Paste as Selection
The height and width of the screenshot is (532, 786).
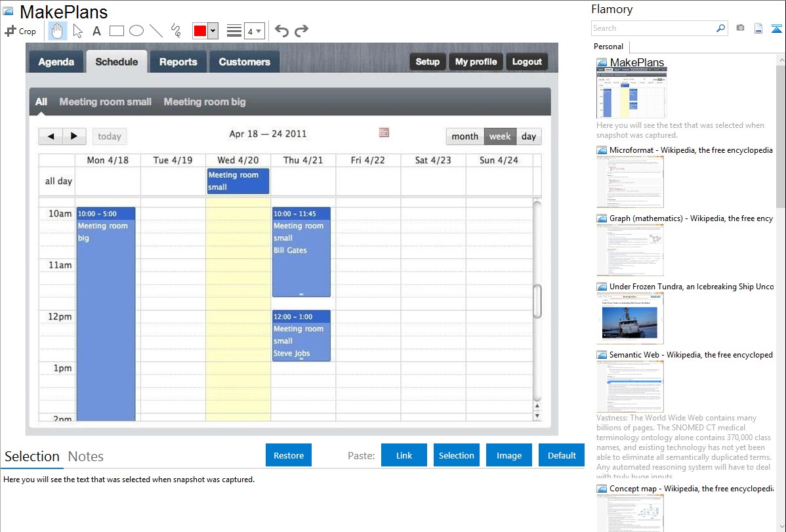456,455
